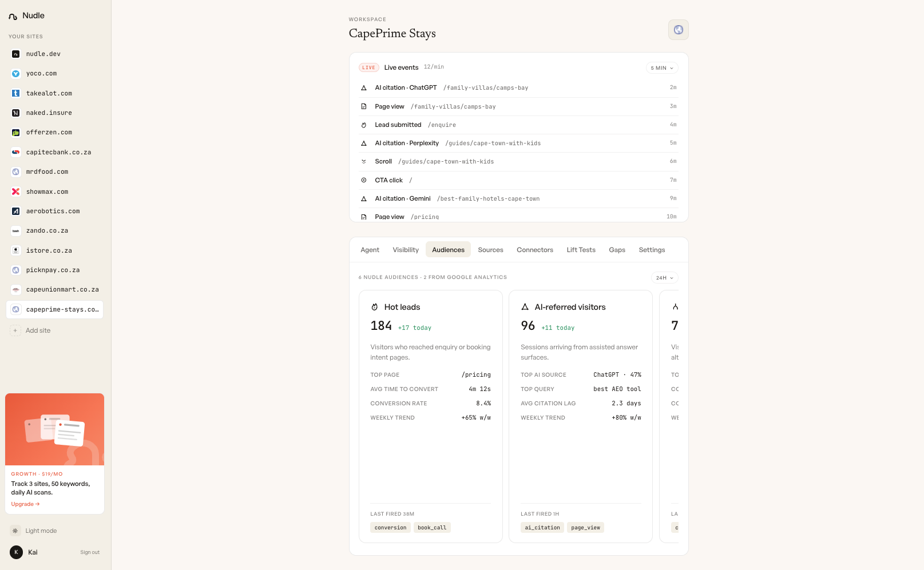This screenshot has height=570, width=924.
Task: Click the naked.insure favicon
Action: point(16,113)
